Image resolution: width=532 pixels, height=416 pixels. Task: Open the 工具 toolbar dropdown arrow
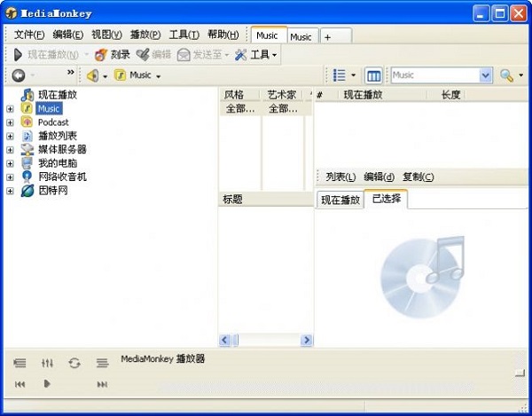tap(274, 55)
